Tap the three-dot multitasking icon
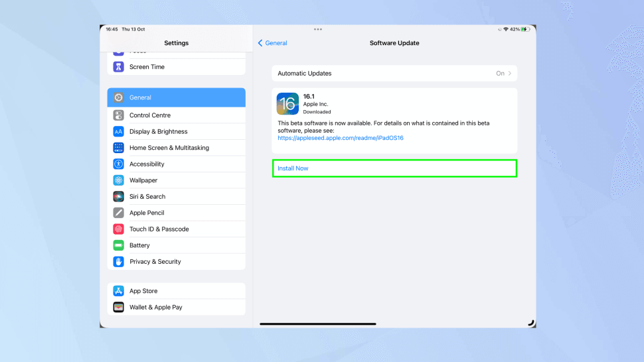The image size is (644, 362). pos(318,29)
